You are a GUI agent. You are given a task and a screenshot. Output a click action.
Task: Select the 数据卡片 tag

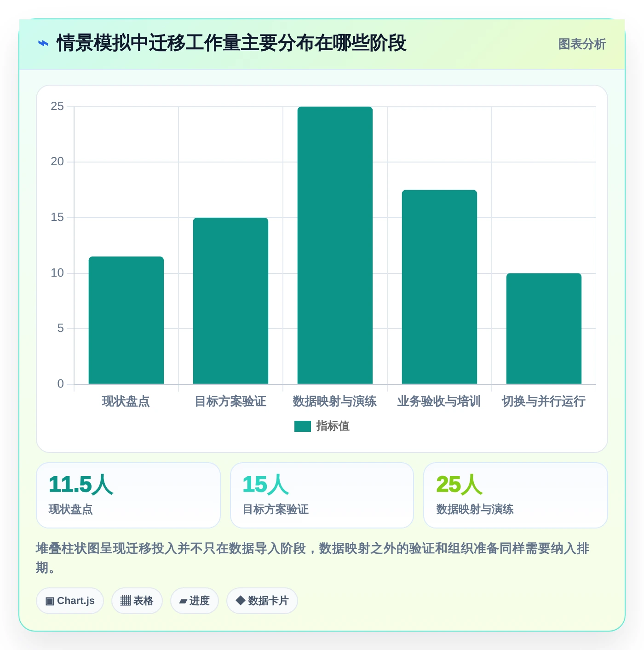click(x=262, y=601)
